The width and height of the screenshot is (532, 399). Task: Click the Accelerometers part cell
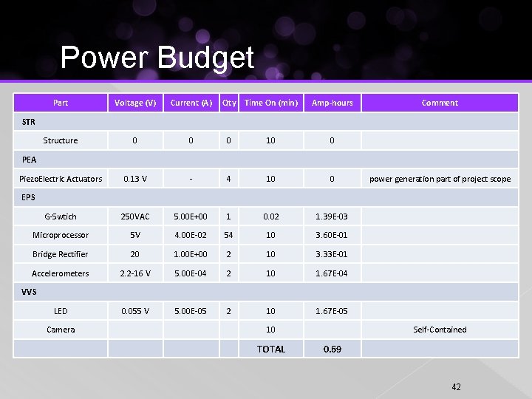pyautogui.click(x=61, y=273)
